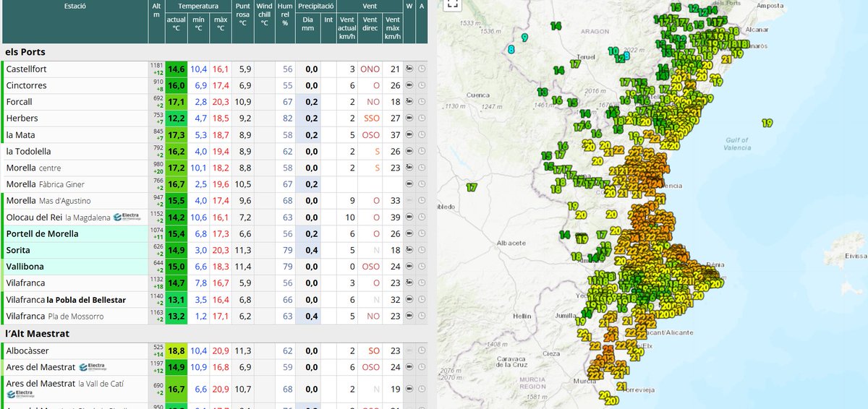Click the Electra logo beside Ares del Maestrat 1197 m
Viewport: 868px width, 409px height.
pos(92,367)
